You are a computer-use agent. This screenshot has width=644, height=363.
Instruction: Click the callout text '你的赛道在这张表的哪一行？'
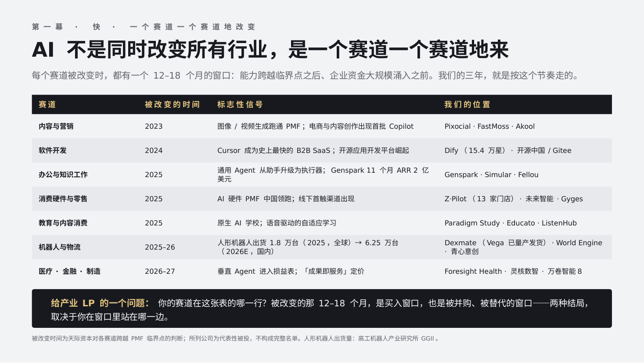click(x=212, y=303)
